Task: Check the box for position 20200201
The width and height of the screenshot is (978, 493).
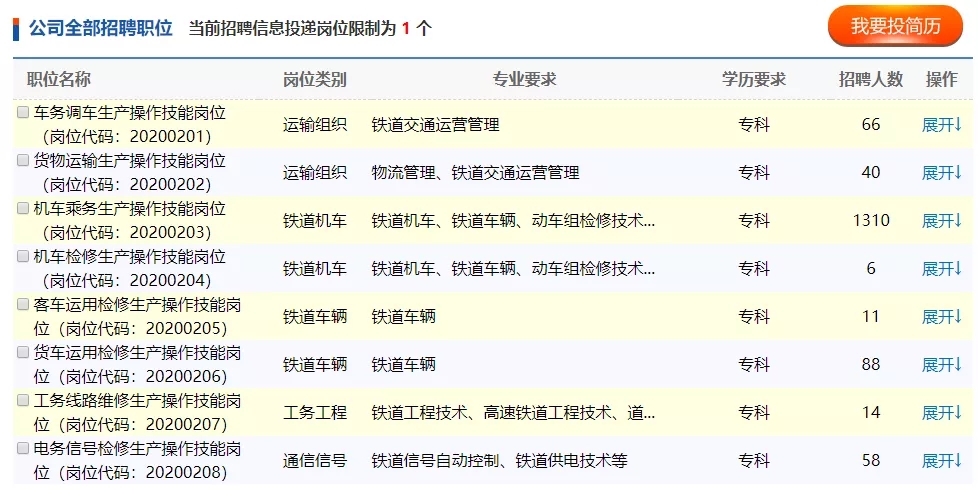Action: (23, 113)
